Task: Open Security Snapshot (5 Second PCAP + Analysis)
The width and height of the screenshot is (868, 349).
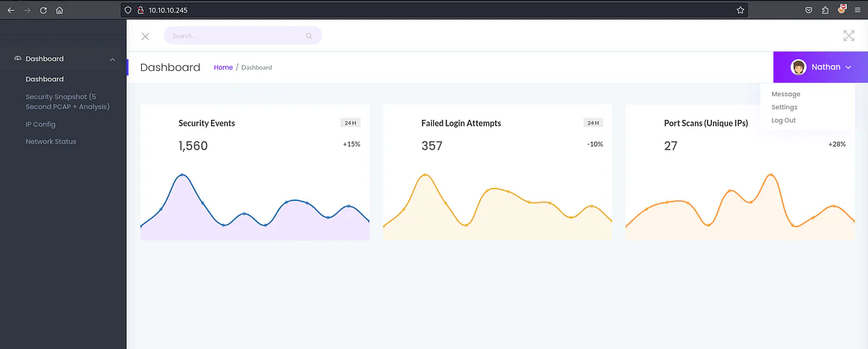Action: 67,101
